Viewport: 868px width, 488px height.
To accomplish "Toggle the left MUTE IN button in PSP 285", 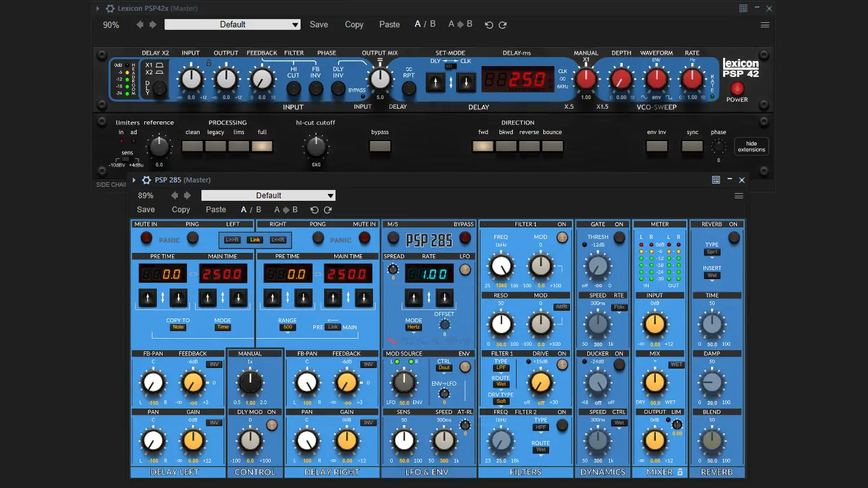I will click(146, 238).
